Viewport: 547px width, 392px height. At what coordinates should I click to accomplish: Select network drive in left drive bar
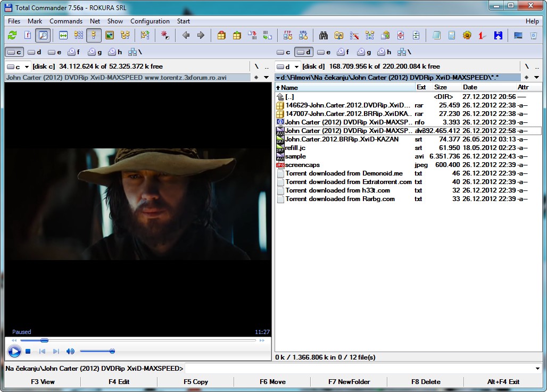[x=135, y=52]
